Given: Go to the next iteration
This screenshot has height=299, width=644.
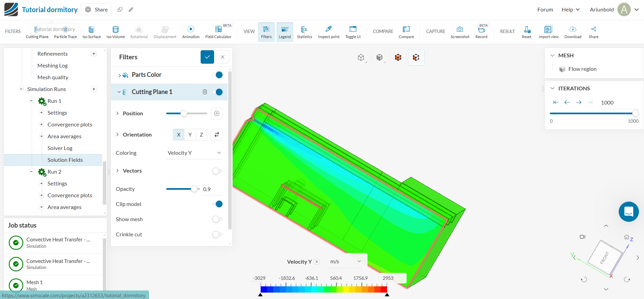Looking at the screenshot, I should tap(579, 102).
